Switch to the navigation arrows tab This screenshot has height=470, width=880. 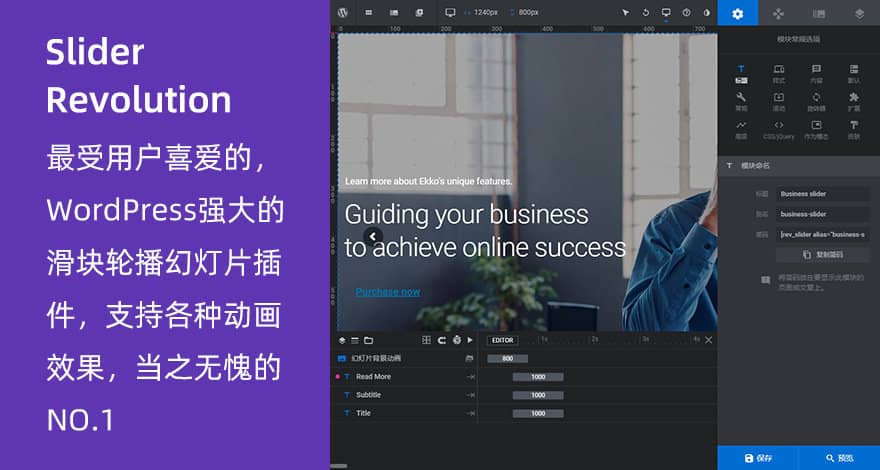click(x=778, y=13)
